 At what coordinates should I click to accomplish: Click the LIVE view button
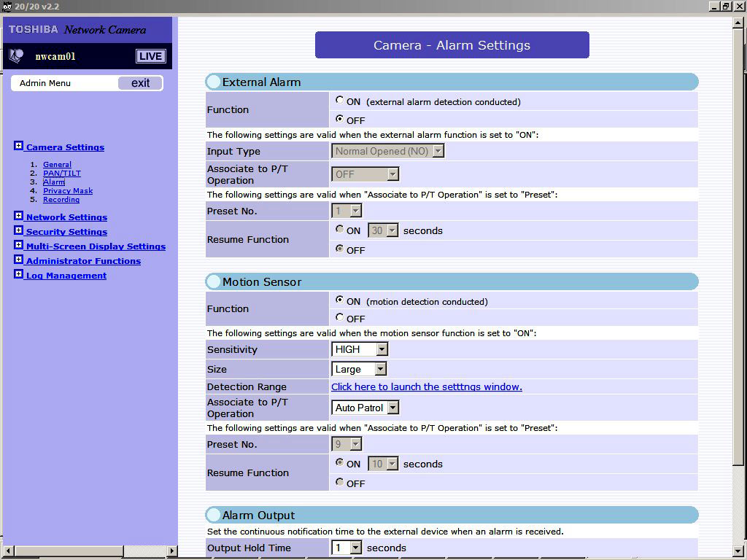pyautogui.click(x=151, y=56)
